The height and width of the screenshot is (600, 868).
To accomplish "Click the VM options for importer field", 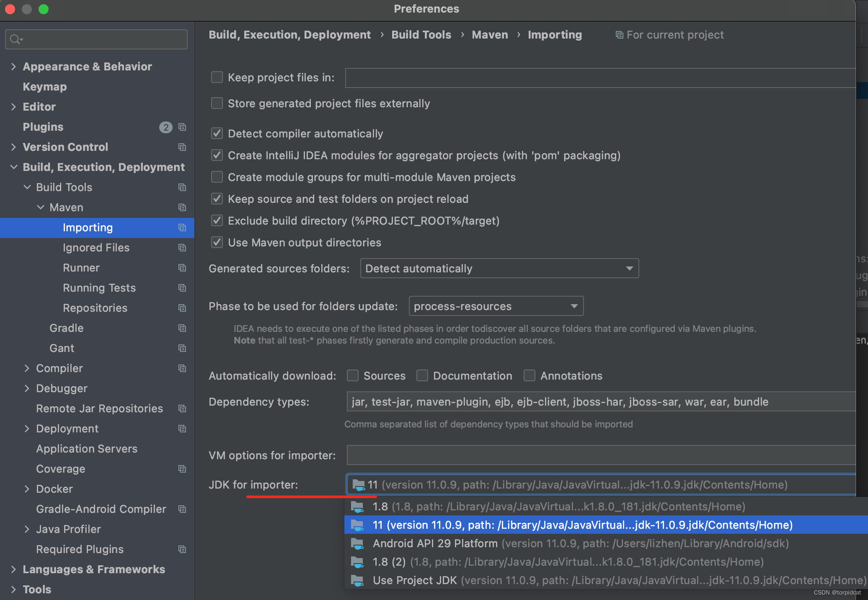I will pyautogui.click(x=601, y=455).
